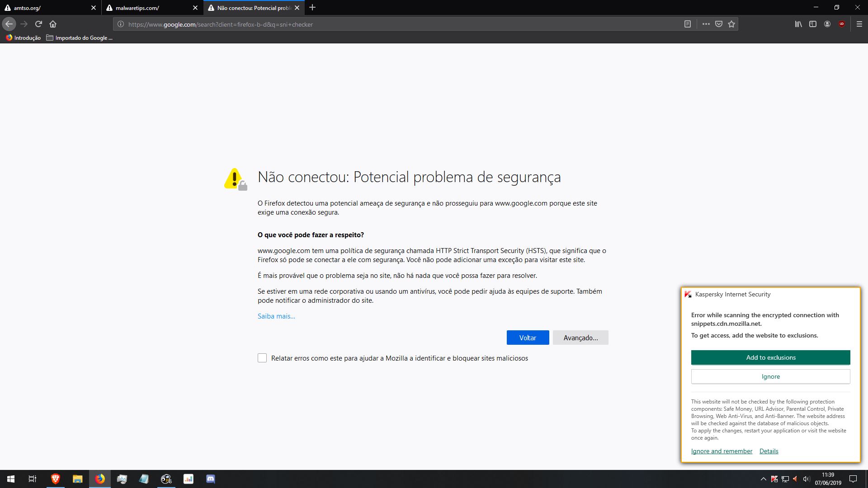Open the Saiba mais... link
This screenshot has width=868, height=488.
coord(276,316)
